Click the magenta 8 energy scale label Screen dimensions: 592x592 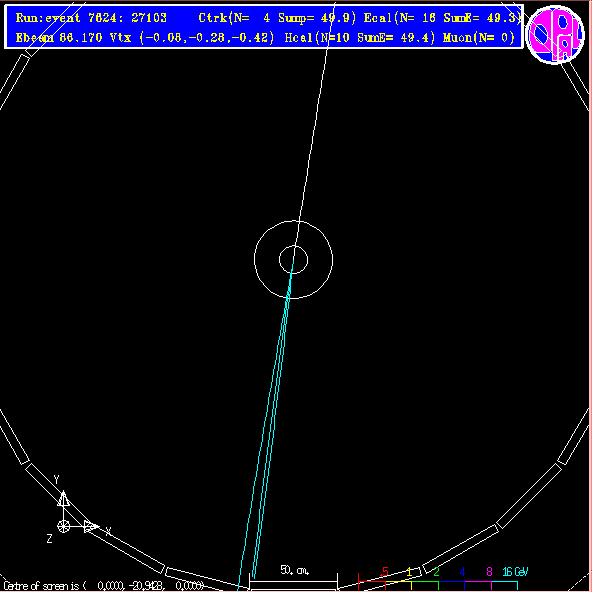pyautogui.click(x=489, y=572)
